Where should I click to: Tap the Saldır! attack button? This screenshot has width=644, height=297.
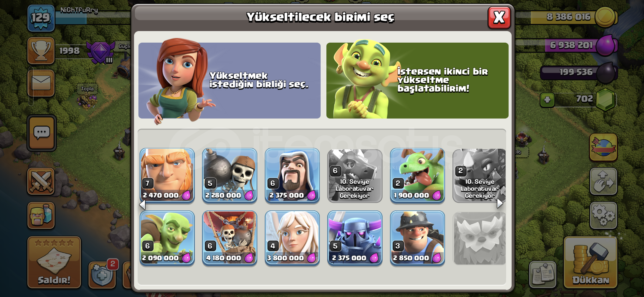(54, 262)
